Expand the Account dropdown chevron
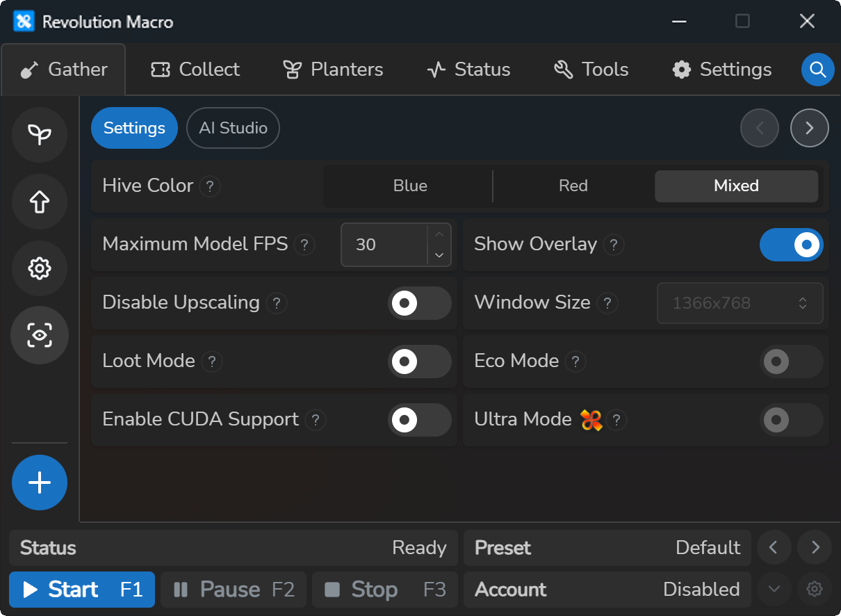 click(774, 590)
